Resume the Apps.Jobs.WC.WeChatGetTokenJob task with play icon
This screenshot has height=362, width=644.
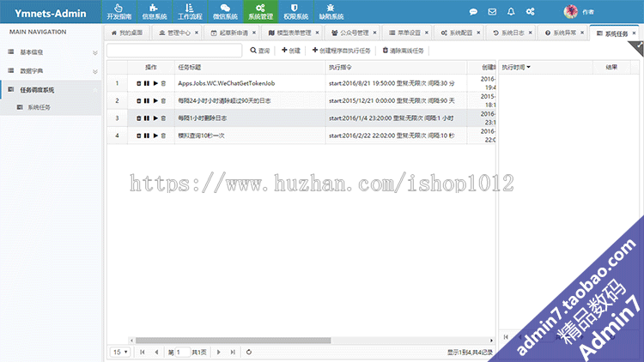155,83
